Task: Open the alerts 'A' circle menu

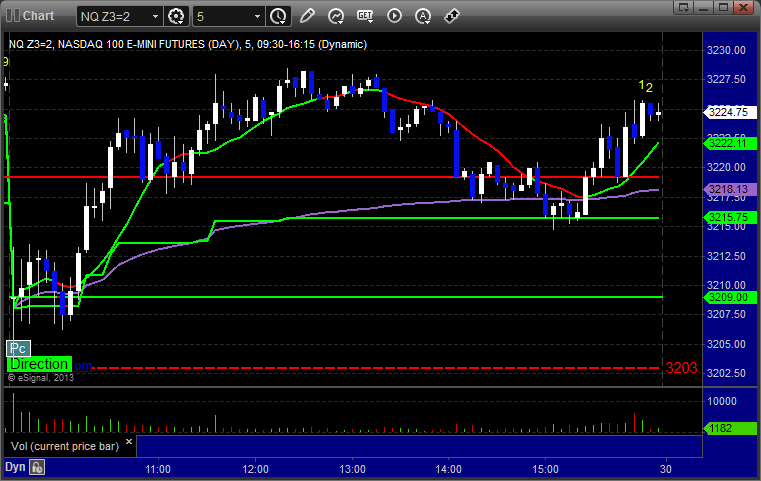Action: coord(423,16)
